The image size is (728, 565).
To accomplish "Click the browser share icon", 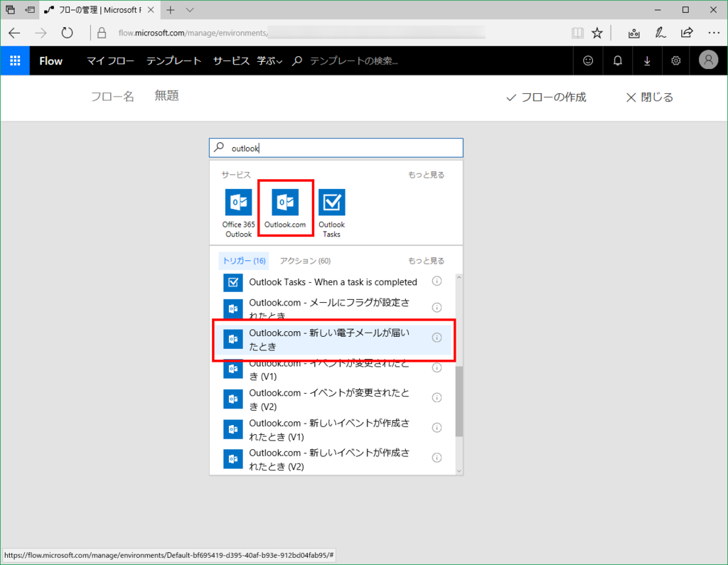I will click(x=687, y=33).
